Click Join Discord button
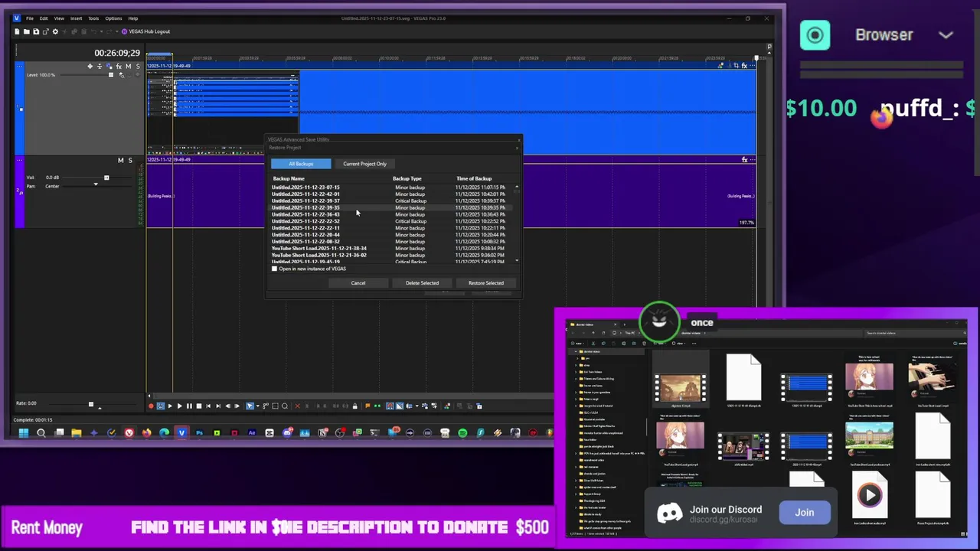 [804, 513]
